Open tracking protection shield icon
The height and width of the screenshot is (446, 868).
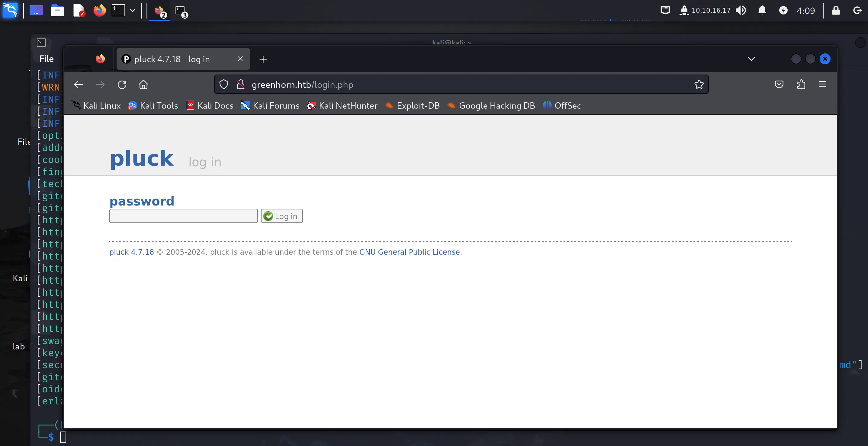[224, 84]
